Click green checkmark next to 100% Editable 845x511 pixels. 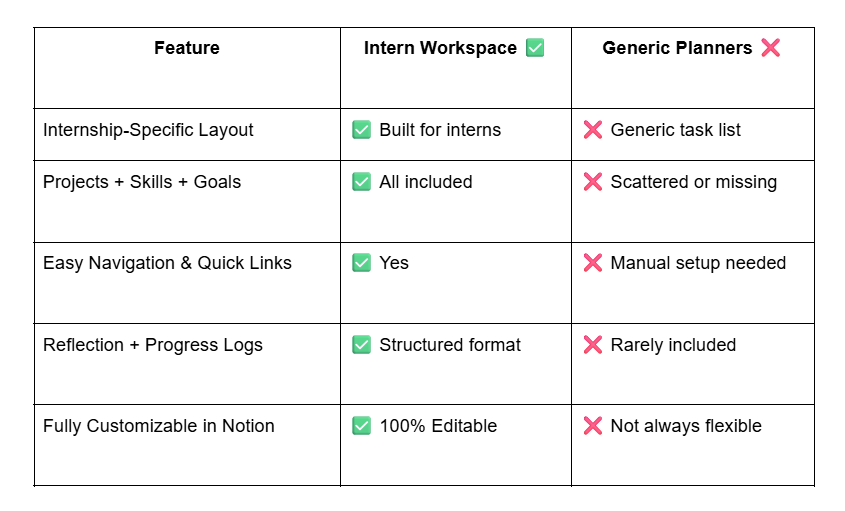tap(362, 426)
